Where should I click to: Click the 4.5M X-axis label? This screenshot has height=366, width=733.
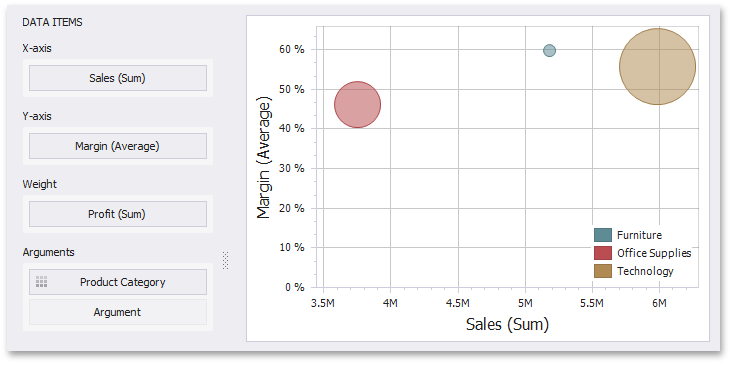(x=458, y=303)
